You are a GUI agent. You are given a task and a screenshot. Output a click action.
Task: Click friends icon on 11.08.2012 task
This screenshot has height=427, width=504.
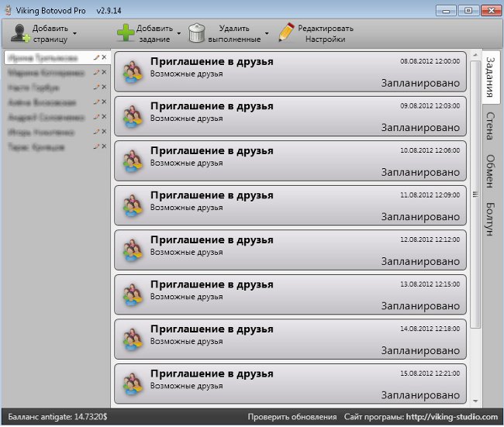pos(133,206)
